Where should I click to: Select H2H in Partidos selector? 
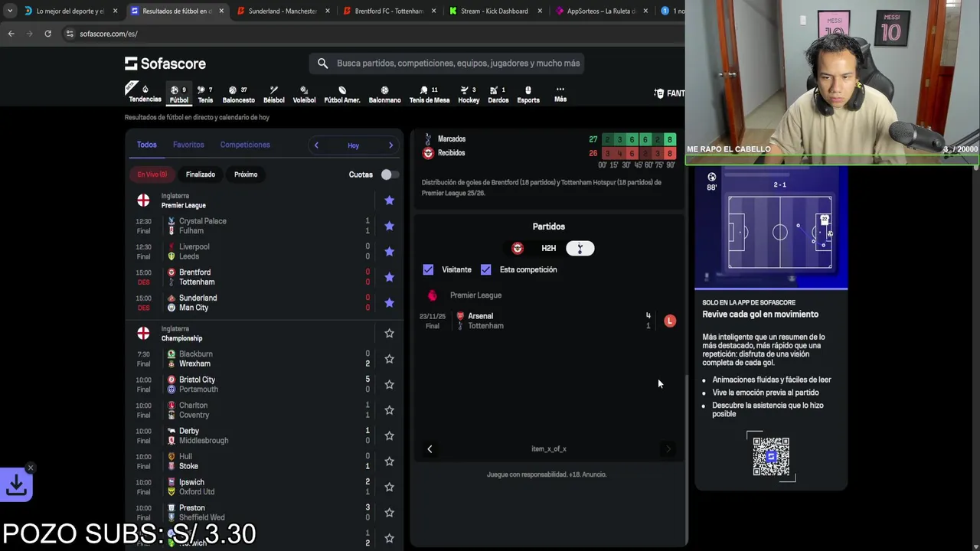[548, 248]
